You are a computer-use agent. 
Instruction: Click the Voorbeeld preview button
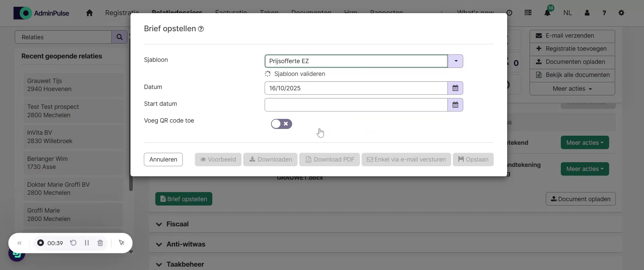[218, 160]
